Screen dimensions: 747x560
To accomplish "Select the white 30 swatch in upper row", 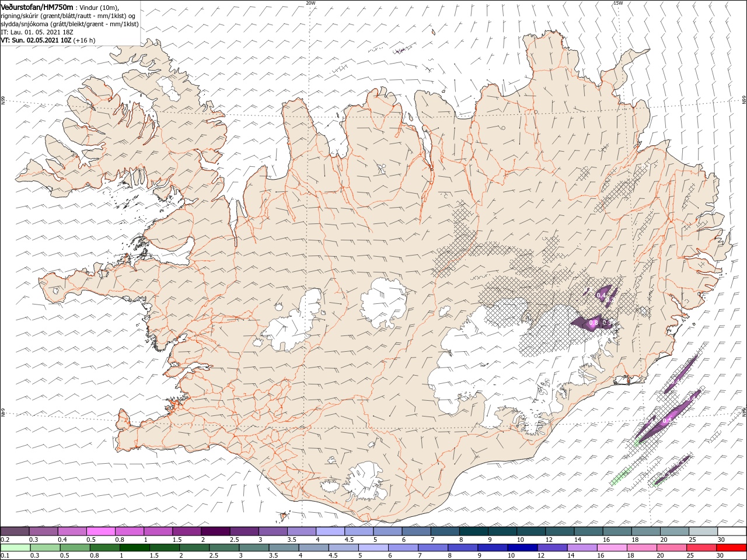I will (x=732, y=531).
